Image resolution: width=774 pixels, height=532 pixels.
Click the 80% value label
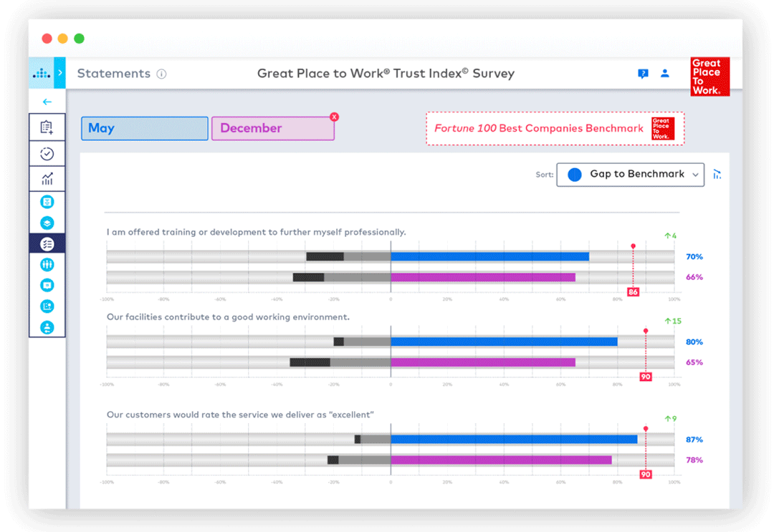point(694,342)
